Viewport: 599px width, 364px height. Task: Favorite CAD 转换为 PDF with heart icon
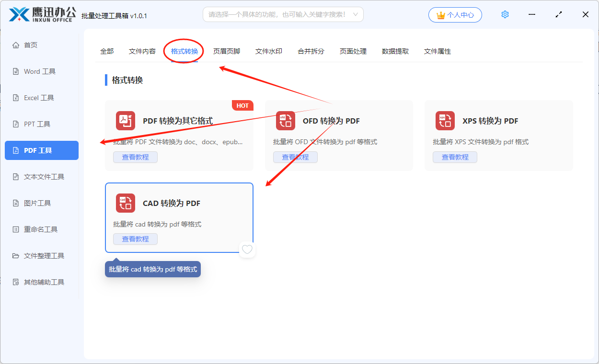click(247, 250)
